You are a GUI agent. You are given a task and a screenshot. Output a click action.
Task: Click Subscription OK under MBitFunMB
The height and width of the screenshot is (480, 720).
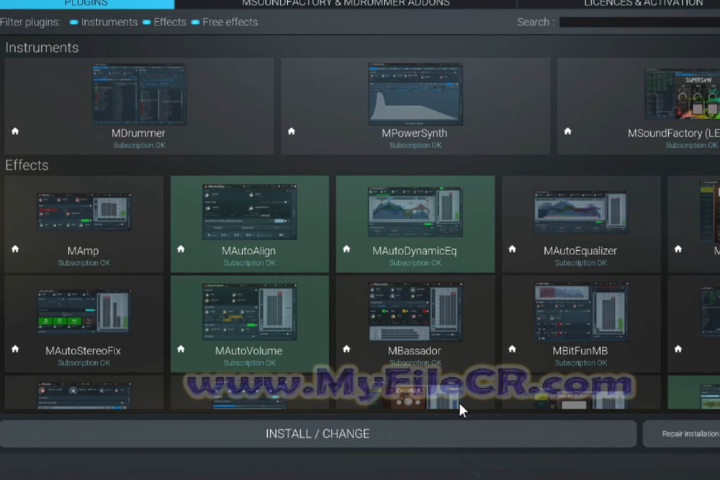click(x=581, y=363)
